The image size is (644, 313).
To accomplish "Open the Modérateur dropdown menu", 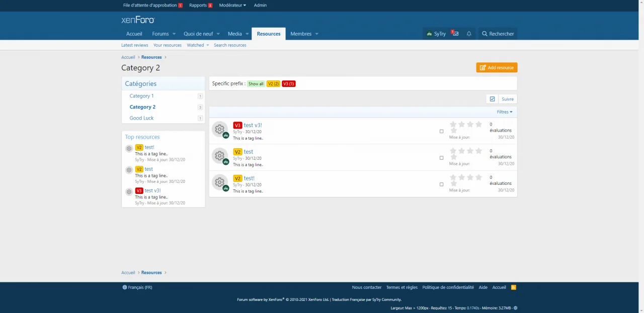I will 232,5.
